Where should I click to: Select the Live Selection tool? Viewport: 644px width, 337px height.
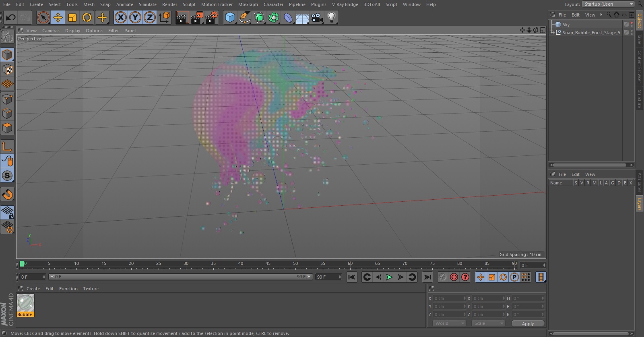pos(43,17)
